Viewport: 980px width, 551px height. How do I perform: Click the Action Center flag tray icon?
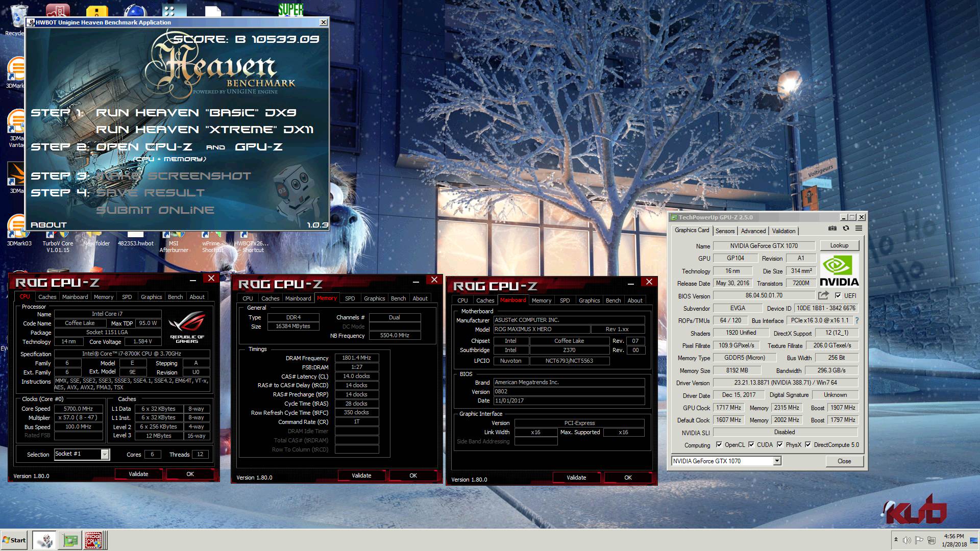pos(919,540)
